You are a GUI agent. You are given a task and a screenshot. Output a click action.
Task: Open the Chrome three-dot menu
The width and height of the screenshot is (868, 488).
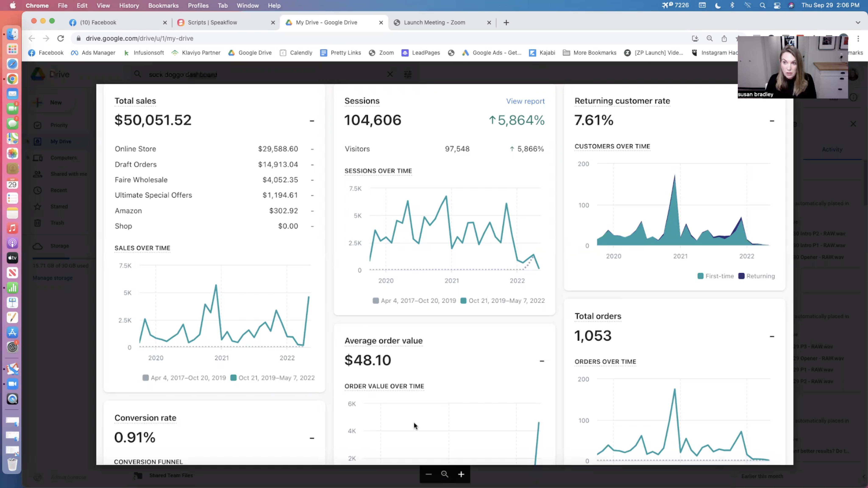pos(858,38)
